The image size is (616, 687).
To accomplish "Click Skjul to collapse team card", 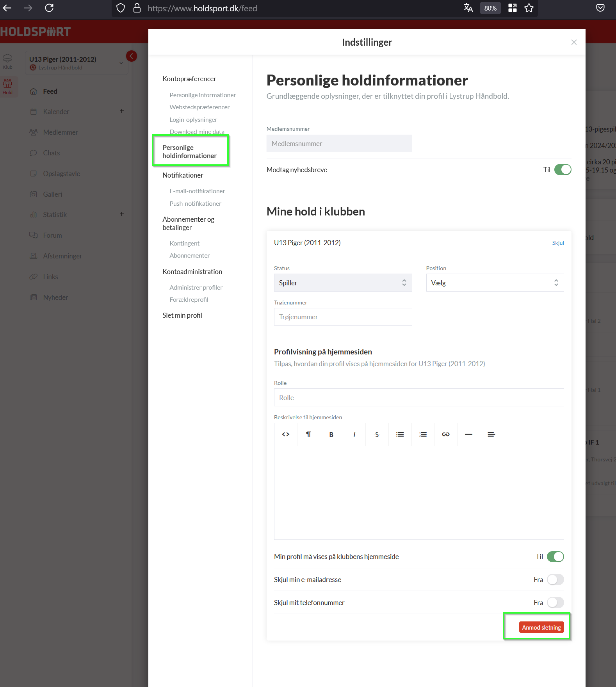I will [558, 243].
